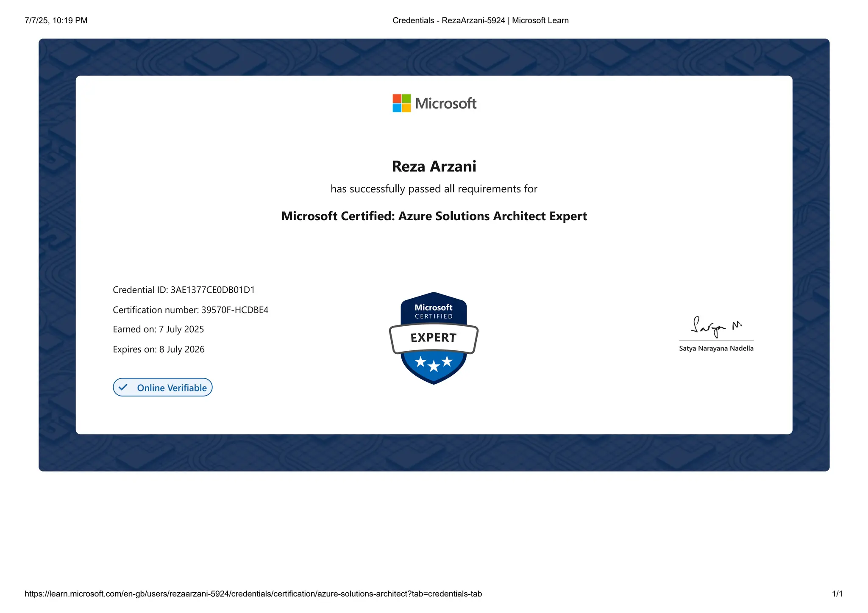The width and height of the screenshot is (868, 613).
Task: Click the Earned on date line
Action: 158,329
